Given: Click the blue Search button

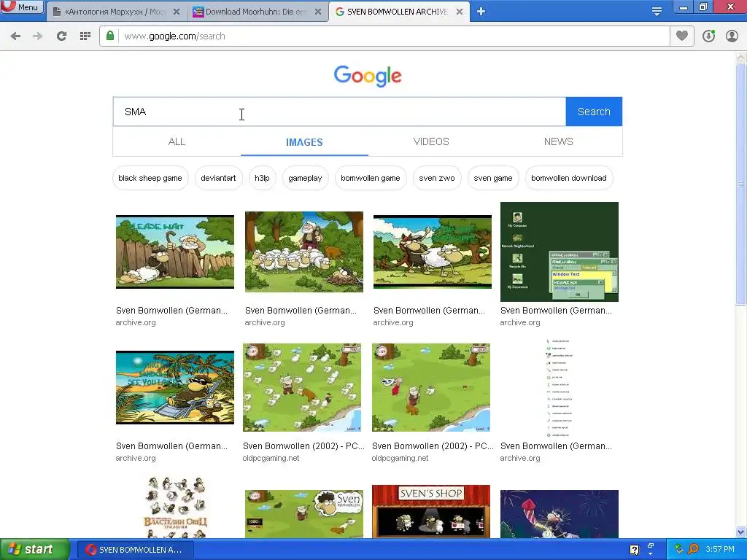Looking at the screenshot, I should (594, 112).
